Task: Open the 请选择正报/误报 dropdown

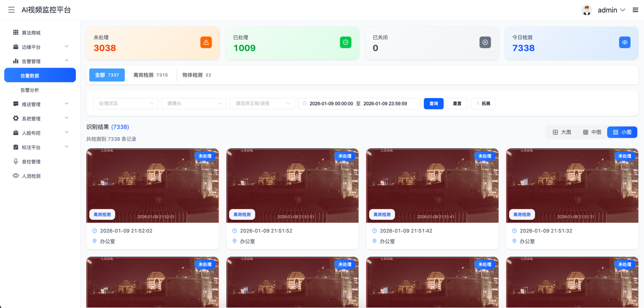Action: [262, 104]
